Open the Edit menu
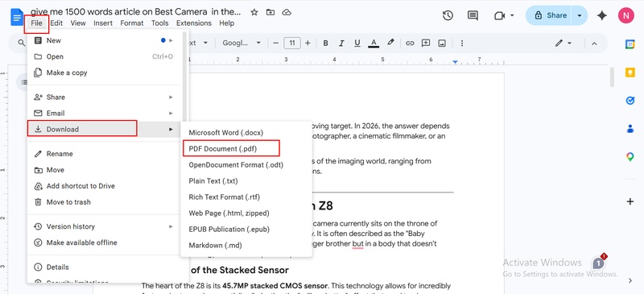The height and width of the screenshot is (294, 644). pyautogui.click(x=56, y=23)
